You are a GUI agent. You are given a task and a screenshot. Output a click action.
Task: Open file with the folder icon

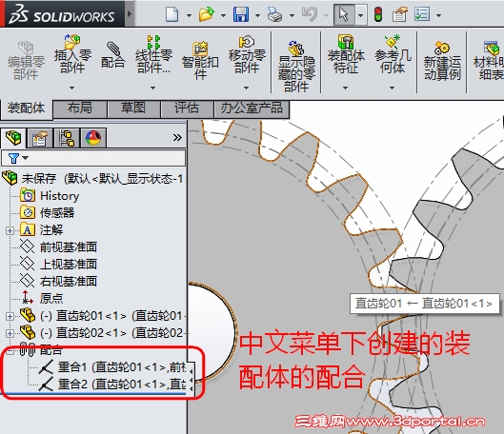click(207, 14)
